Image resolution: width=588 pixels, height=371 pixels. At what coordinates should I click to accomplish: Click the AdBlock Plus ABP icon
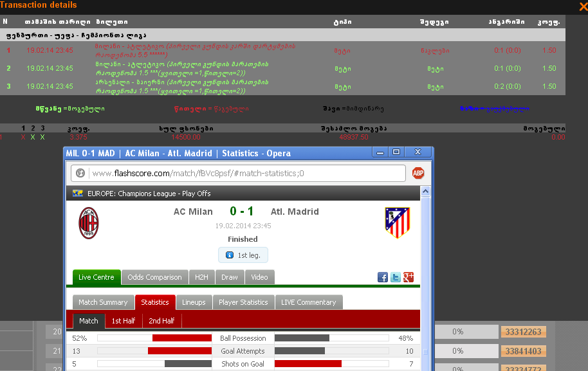(418, 173)
